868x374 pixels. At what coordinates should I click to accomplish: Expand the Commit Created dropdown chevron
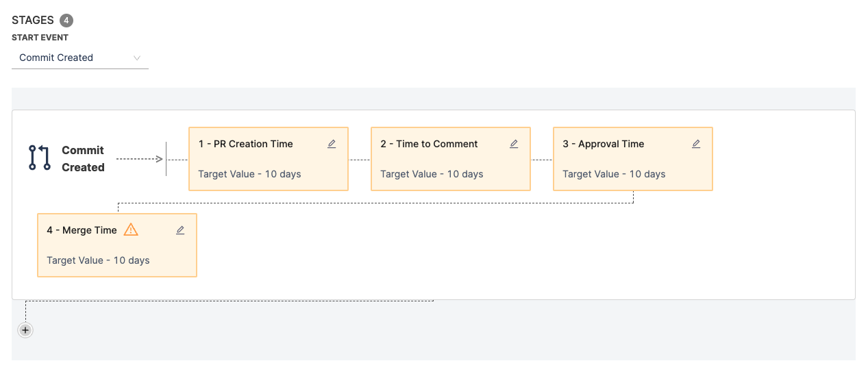[137, 58]
